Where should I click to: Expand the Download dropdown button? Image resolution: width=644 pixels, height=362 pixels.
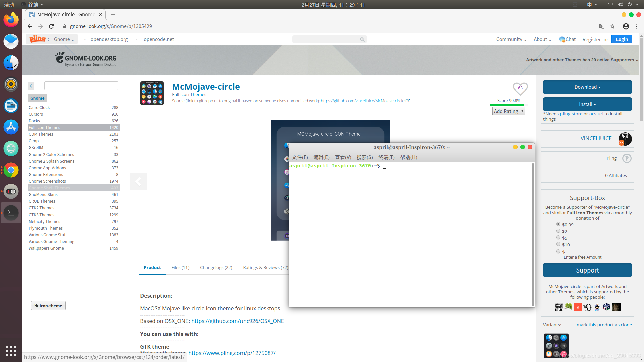tap(587, 87)
